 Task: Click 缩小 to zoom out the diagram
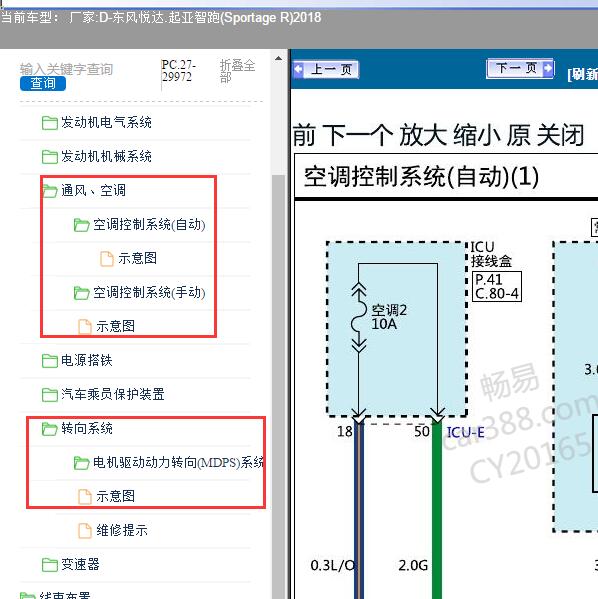point(477,135)
